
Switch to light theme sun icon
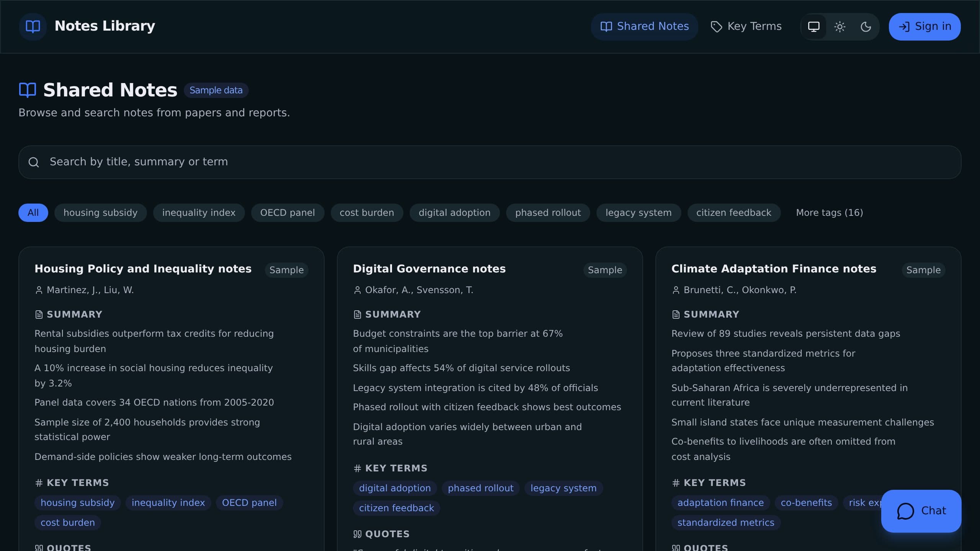[840, 26]
